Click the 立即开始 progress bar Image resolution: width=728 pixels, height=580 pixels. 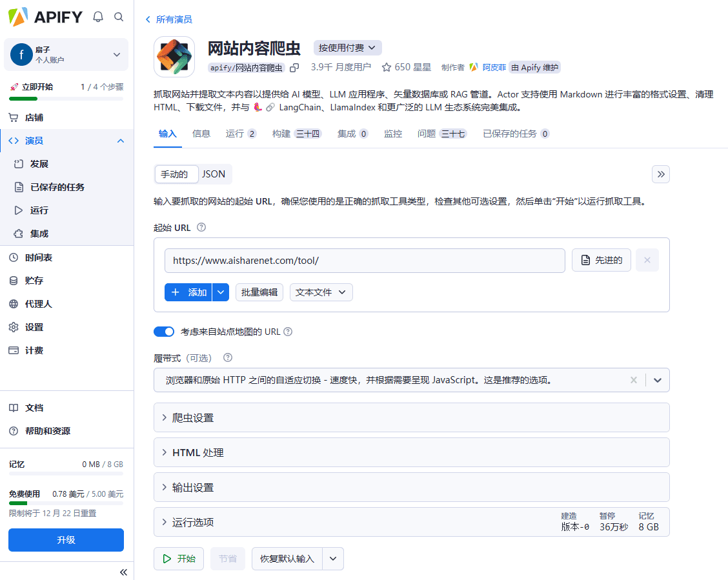pos(66,99)
